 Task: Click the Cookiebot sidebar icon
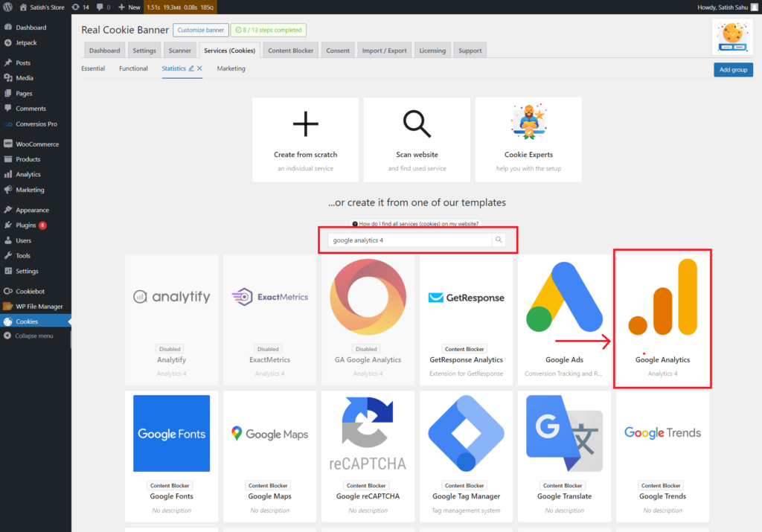pyautogui.click(x=7, y=291)
